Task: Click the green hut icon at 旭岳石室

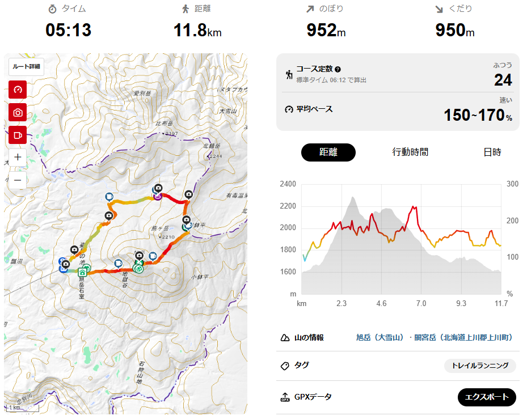Action: pyautogui.click(x=82, y=272)
